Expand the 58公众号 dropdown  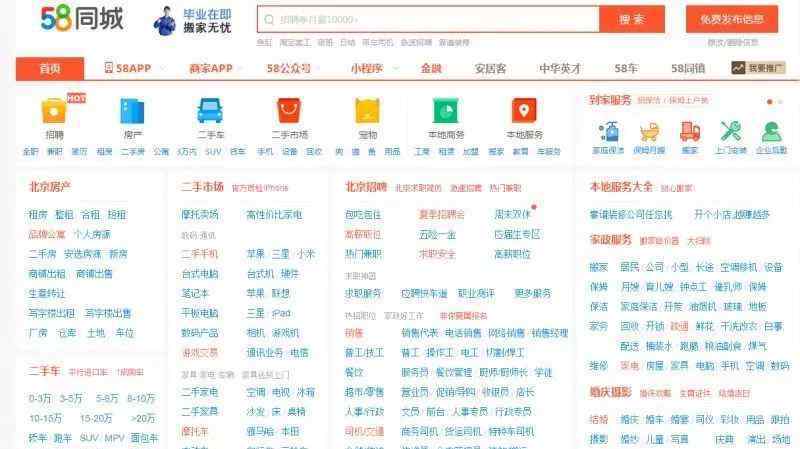point(318,68)
